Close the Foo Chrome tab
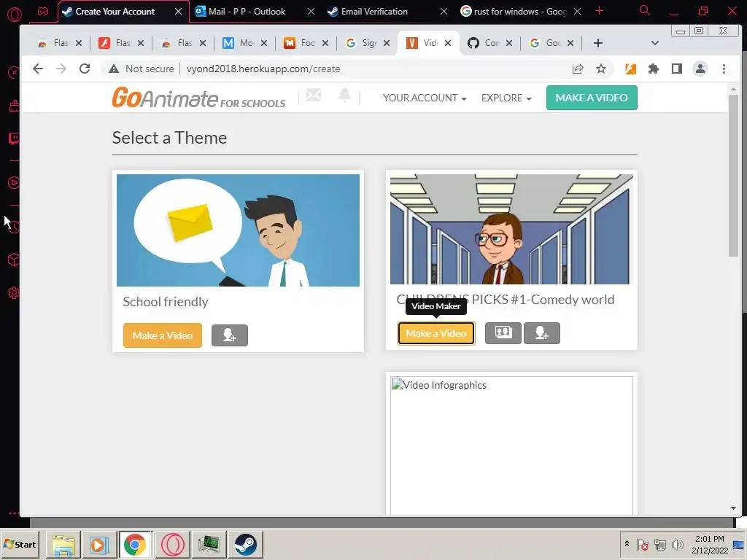 325,43
